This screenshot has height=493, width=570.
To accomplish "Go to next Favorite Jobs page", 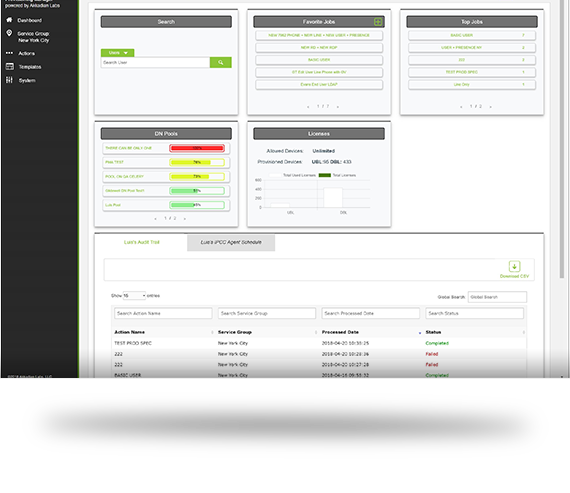I will (338, 107).
